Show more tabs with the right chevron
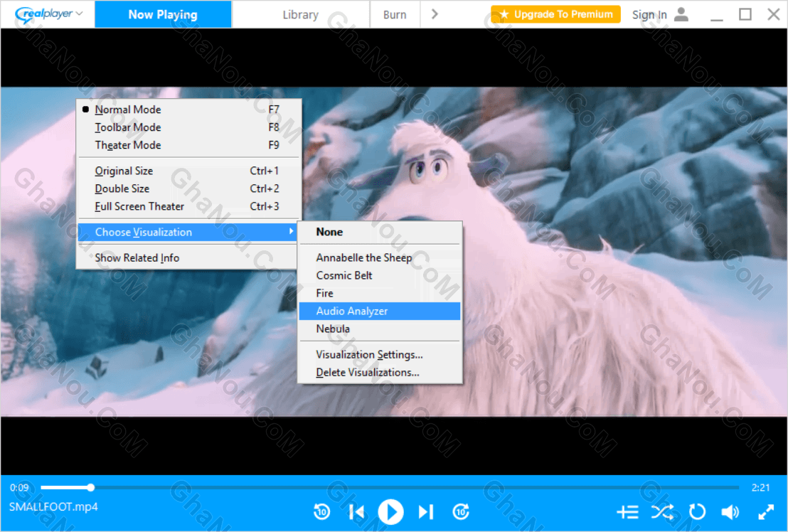Screen dimensions: 788x532 (x=435, y=14)
